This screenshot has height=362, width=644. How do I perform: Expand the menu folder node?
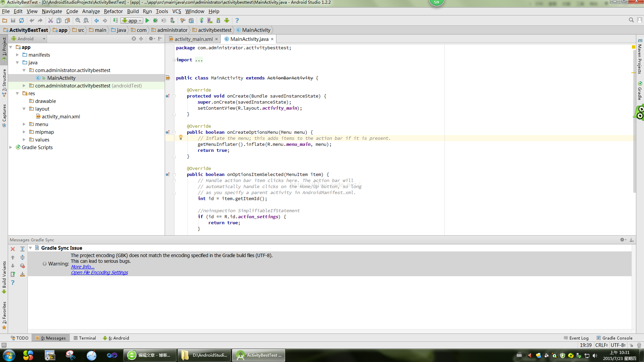coord(24,124)
